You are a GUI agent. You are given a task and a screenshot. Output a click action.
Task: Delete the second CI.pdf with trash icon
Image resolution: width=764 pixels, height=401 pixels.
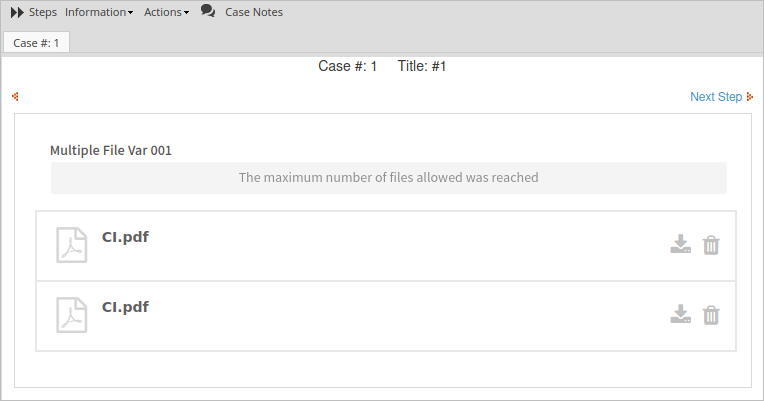pyautogui.click(x=711, y=315)
